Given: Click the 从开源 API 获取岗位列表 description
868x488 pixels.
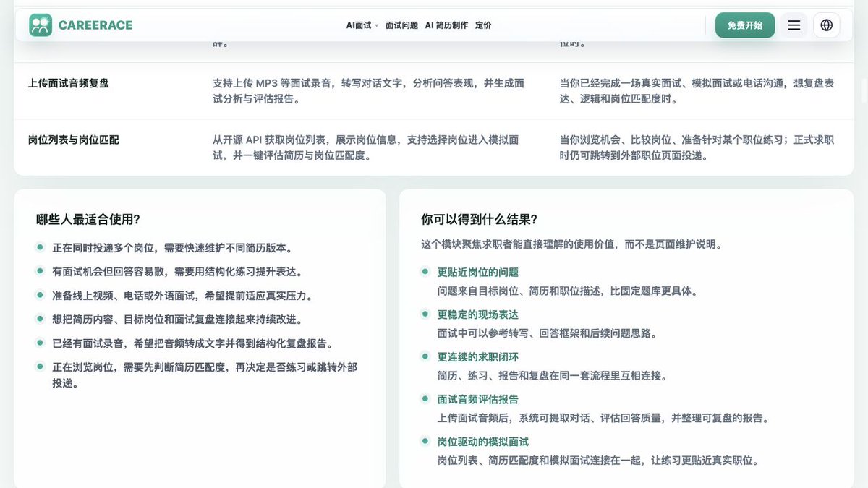Looking at the screenshot, I should pos(365,147).
